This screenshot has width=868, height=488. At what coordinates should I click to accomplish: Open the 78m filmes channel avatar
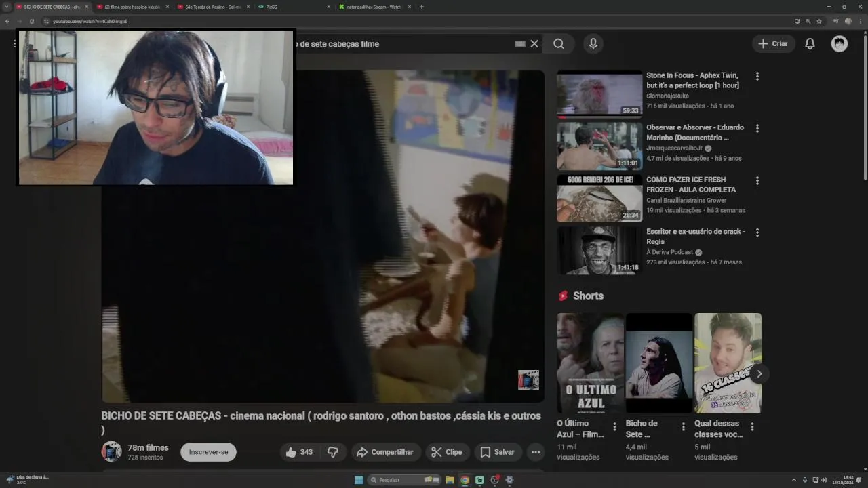point(111,451)
